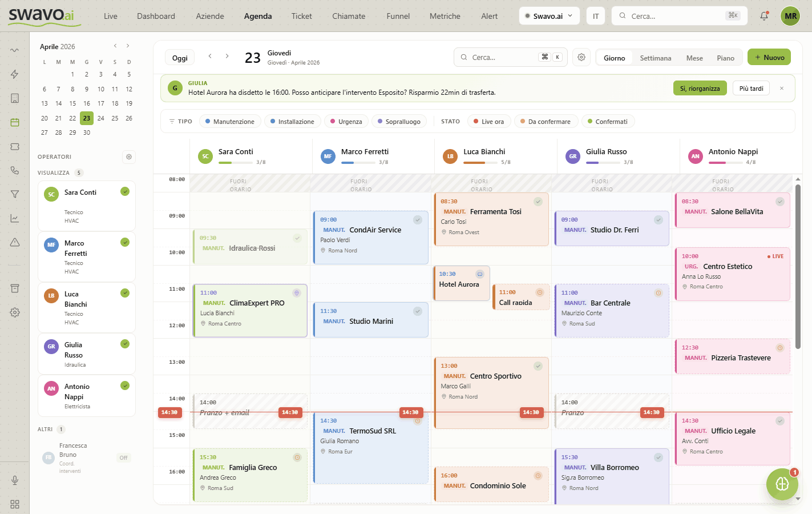Viewport: 812px width, 514px height.
Task: Switch to Settimana view
Action: pos(656,58)
